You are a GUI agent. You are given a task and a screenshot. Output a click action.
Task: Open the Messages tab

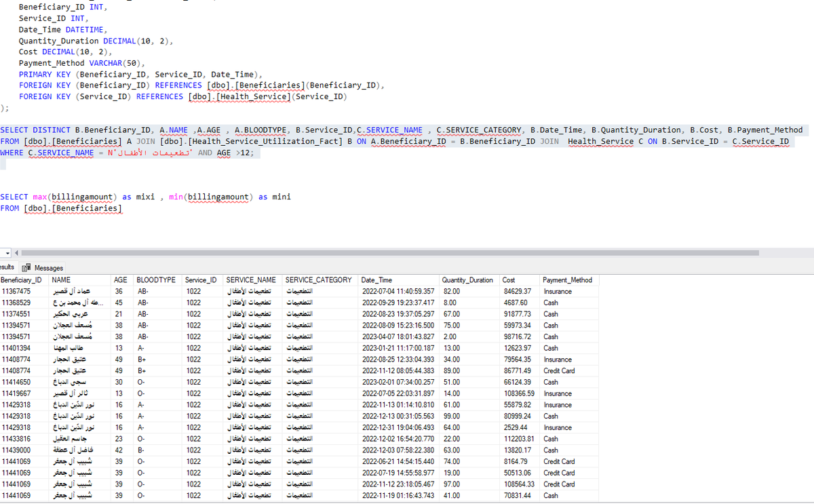click(x=44, y=268)
